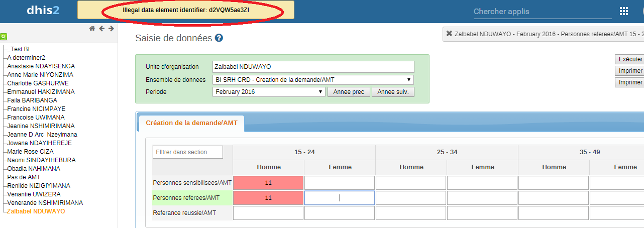644x228 pixels.
Task: Select Jeanine NSHIMIRIMANA org unit
Action: coord(41,126)
